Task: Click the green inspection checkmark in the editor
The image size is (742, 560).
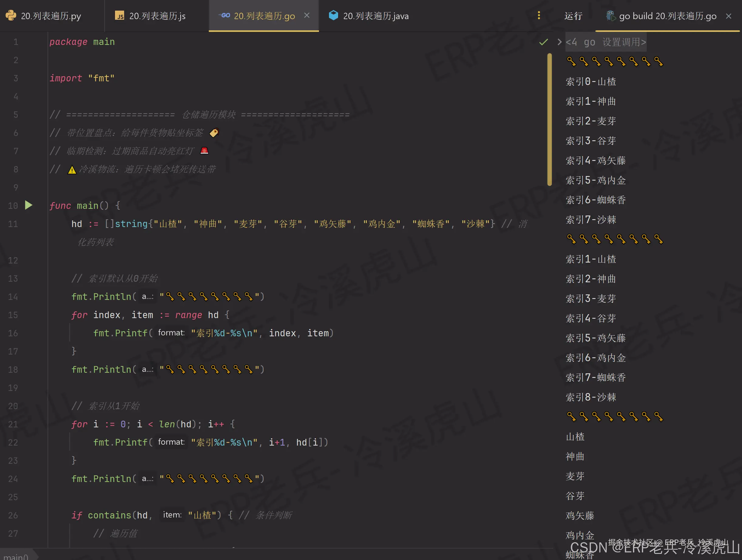Action: pyautogui.click(x=544, y=42)
